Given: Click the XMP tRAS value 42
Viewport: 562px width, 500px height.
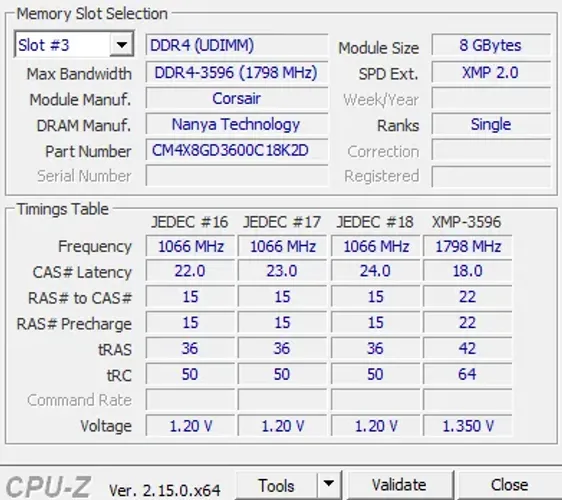Looking at the screenshot, I should coord(468,348).
